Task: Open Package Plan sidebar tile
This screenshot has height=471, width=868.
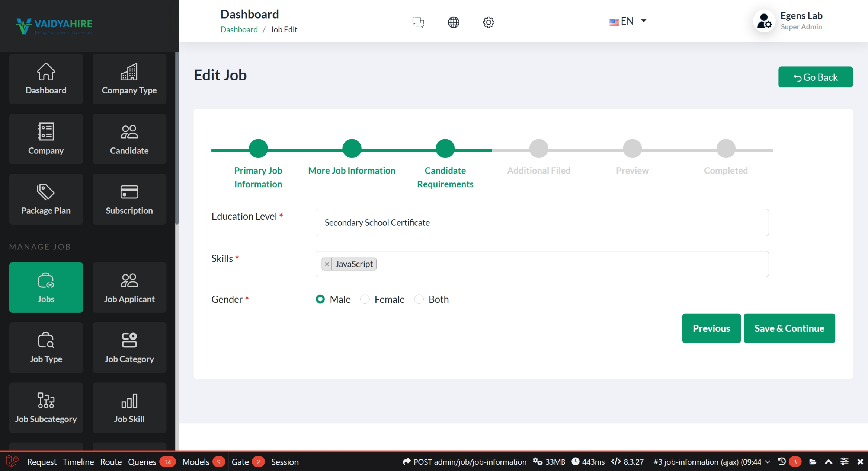Action: pos(46,199)
